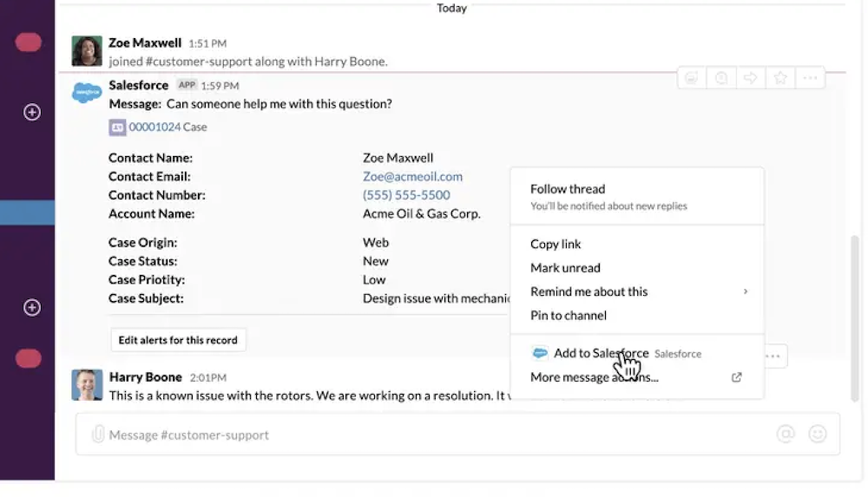
Task: Click the @ mention icon in message box
Action: point(786,434)
